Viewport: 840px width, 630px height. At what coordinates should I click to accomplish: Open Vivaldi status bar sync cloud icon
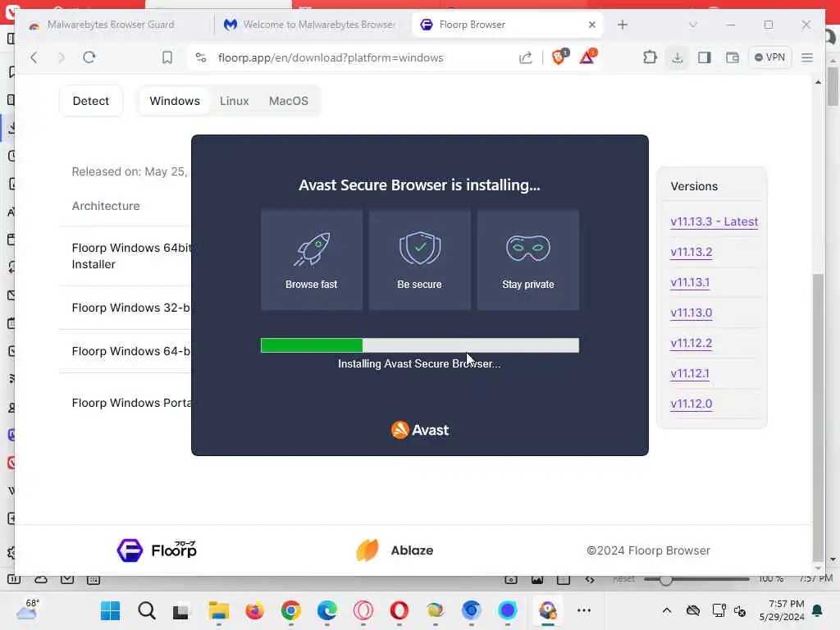(41, 580)
